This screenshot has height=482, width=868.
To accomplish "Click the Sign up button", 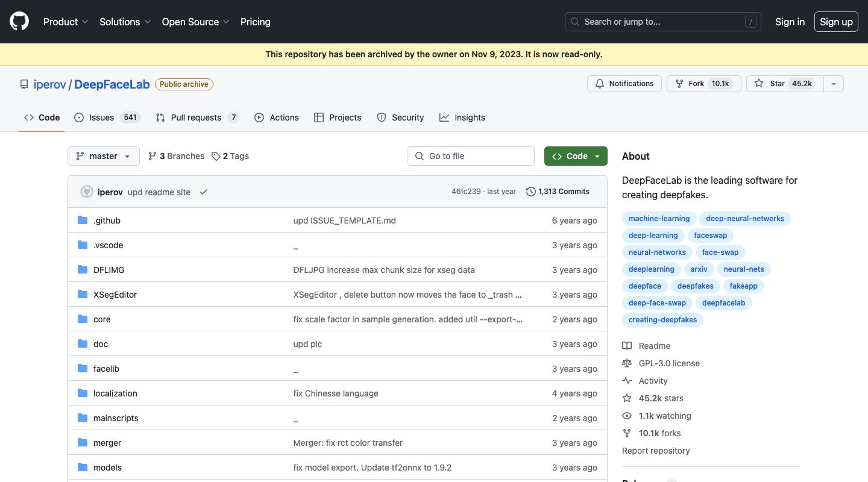I will (x=836, y=22).
